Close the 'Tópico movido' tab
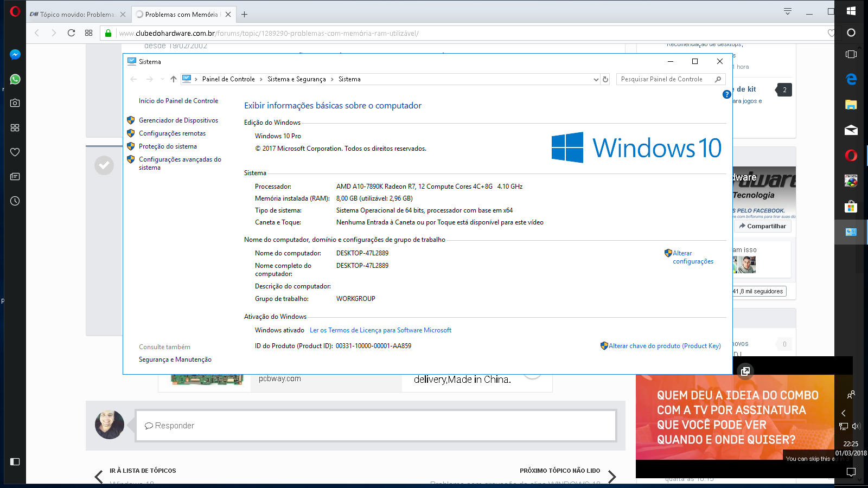 coord(123,15)
